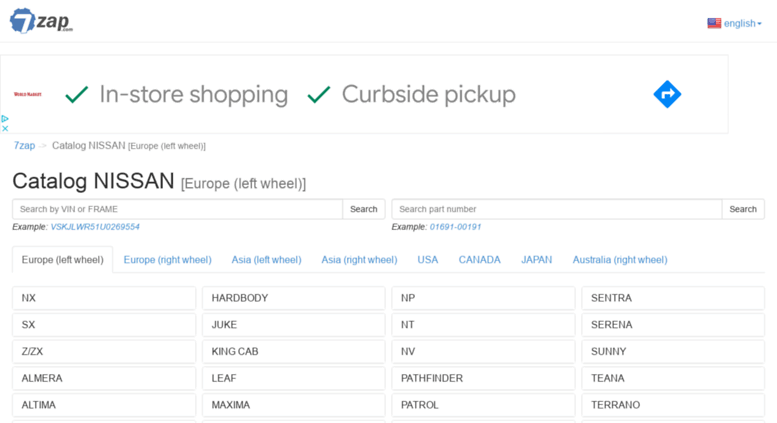Open example part number 01691-00191 link
The image size is (777, 423).
point(455,227)
